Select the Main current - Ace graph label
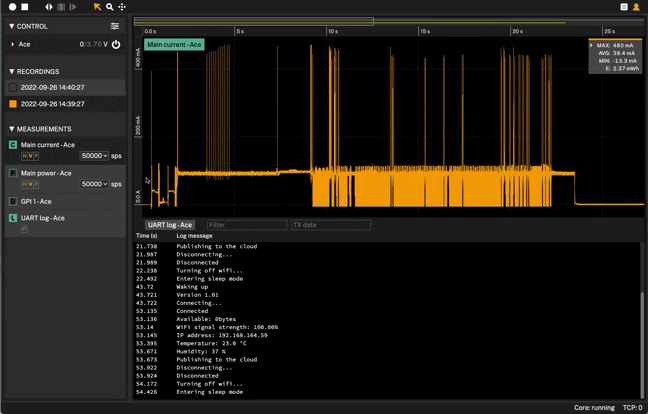This screenshot has width=648, height=414. click(x=174, y=45)
